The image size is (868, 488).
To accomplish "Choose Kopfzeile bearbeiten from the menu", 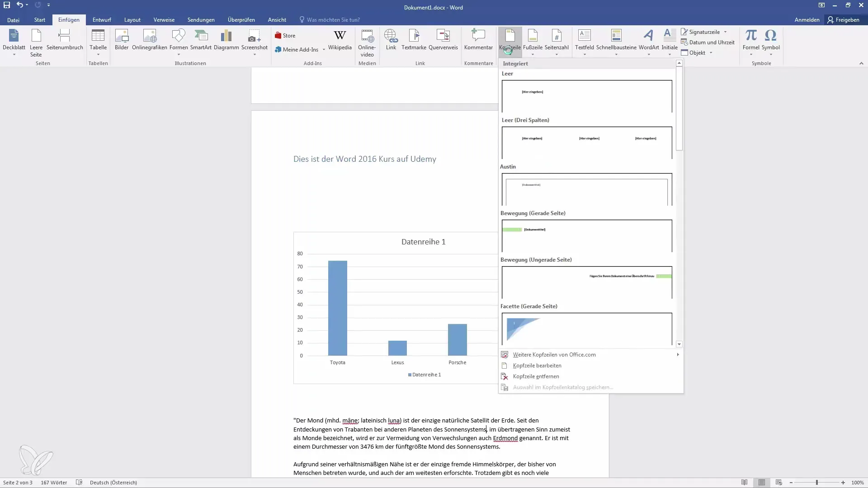I will pos(591,366).
